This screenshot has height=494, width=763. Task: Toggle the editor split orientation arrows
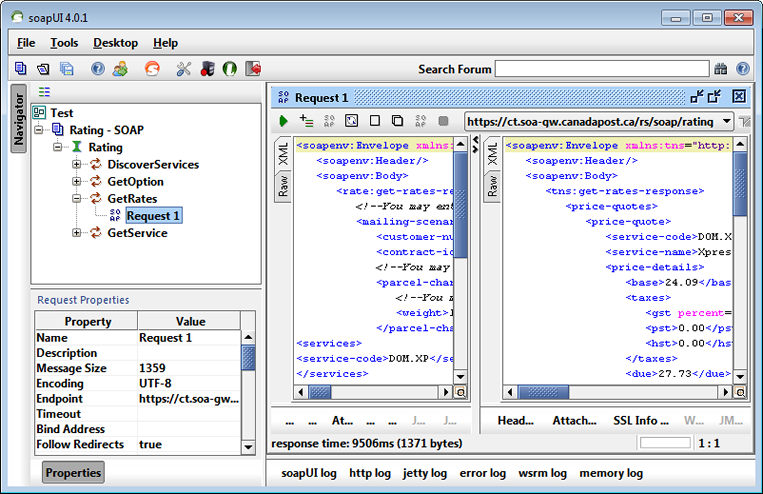[x=476, y=144]
